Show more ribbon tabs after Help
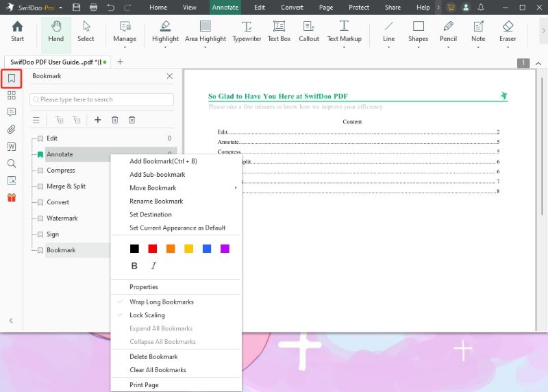548x392 pixels. [438, 8]
